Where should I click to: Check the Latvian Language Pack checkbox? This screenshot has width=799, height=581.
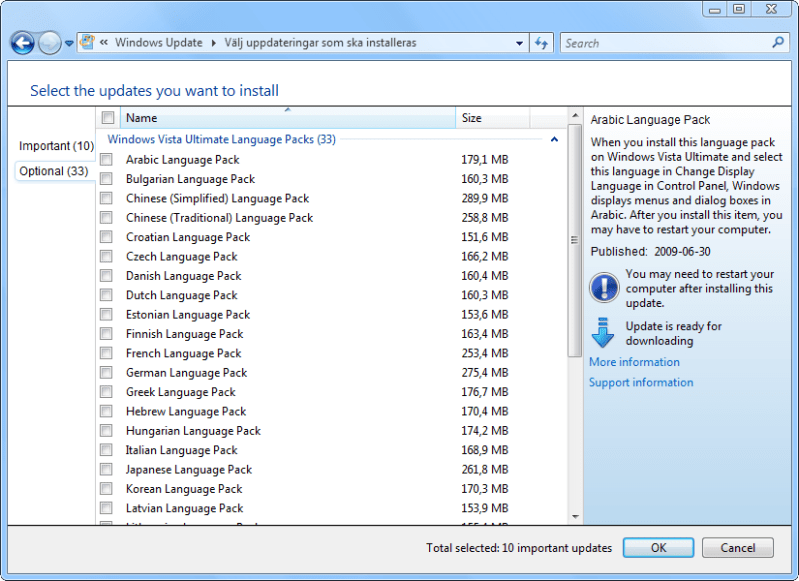[x=106, y=508]
